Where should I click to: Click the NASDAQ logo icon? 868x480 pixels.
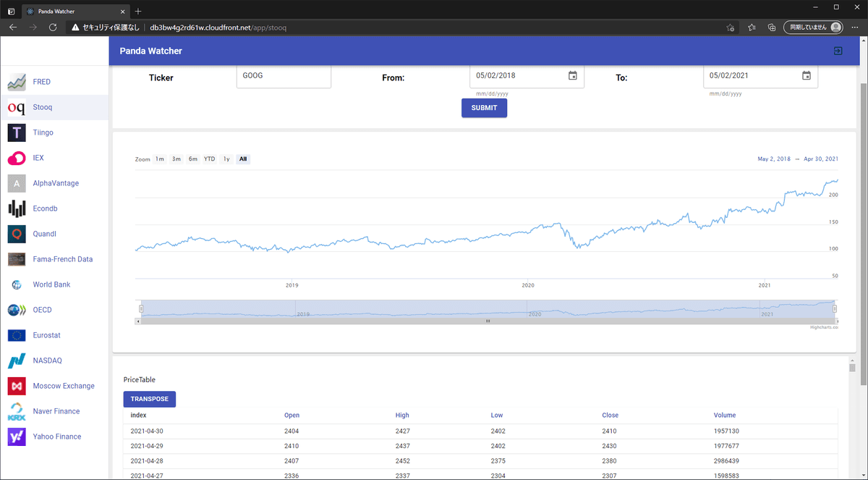click(17, 361)
